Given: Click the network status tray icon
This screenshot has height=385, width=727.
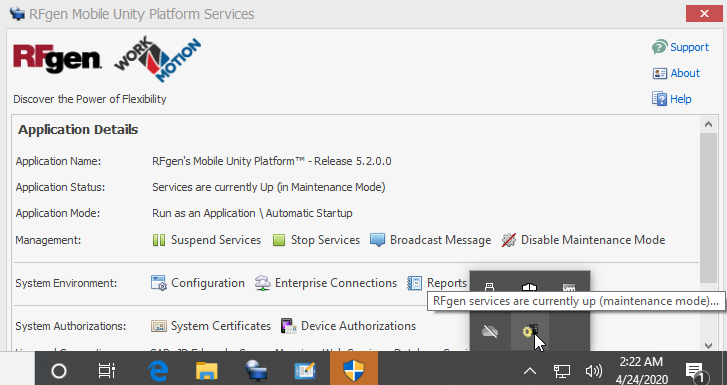Looking at the screenshot, I should (x=562, y=371).
